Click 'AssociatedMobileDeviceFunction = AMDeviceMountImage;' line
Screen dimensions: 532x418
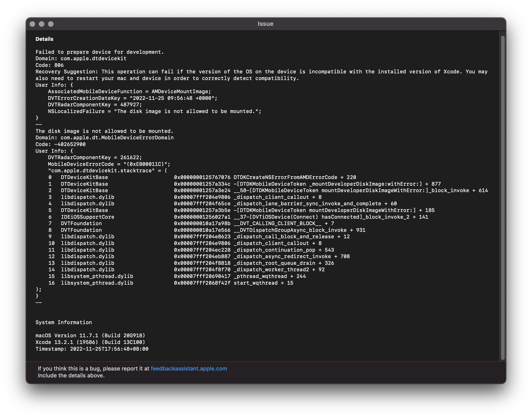[129, 91]
